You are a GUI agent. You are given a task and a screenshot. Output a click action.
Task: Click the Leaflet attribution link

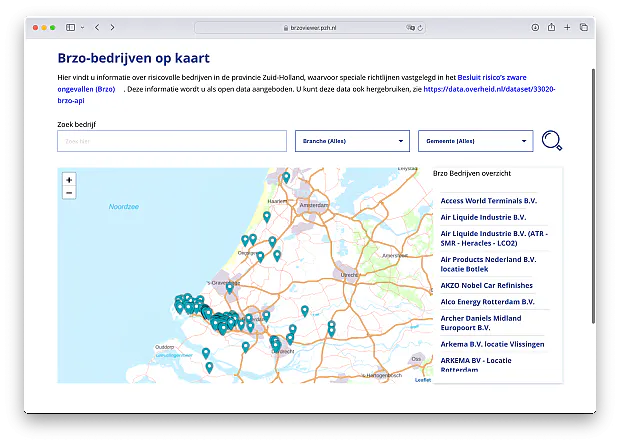pos(423,380)
